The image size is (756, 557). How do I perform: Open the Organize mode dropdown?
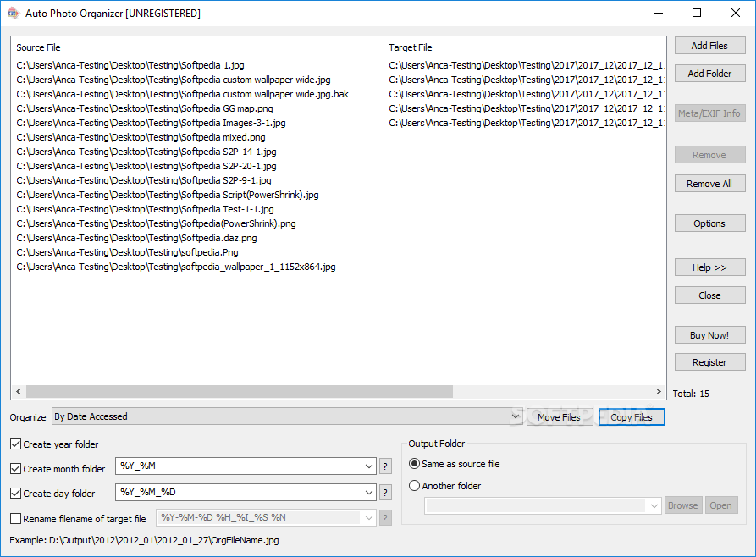516,416
